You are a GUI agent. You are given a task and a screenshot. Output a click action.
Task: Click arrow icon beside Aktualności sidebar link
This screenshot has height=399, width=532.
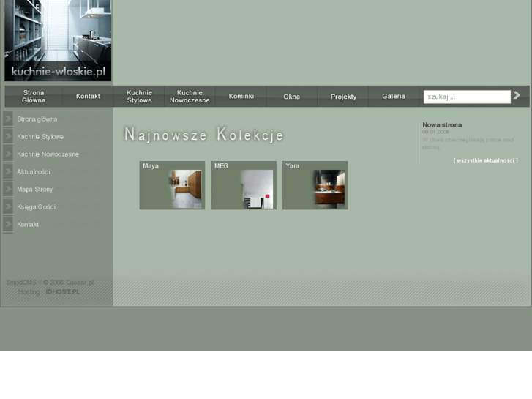pos(8,171)
